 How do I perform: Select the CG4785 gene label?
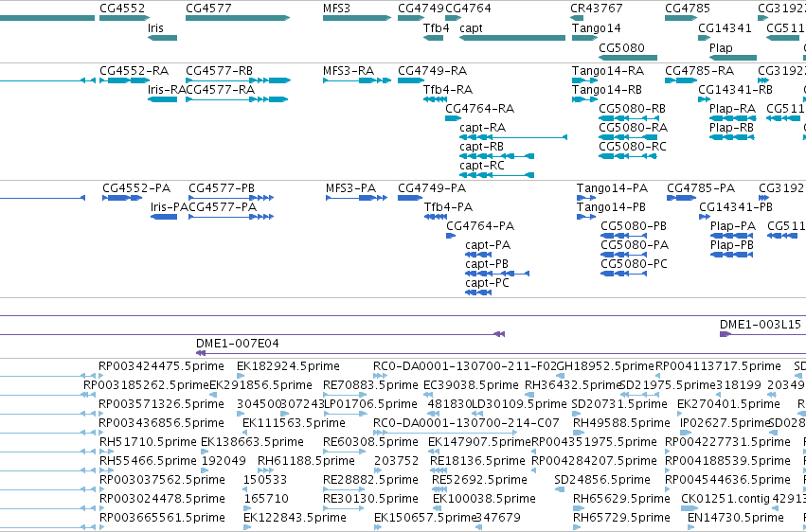pyautogui.click(x=688, y=9)
